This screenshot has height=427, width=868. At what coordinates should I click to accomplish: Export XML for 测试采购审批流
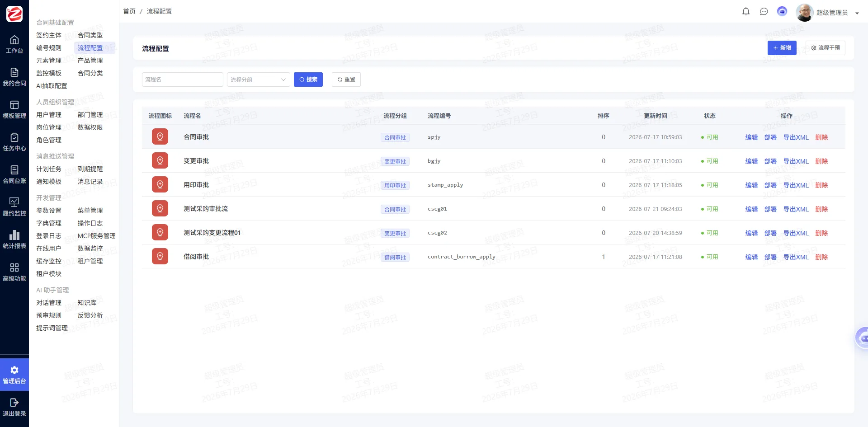(796, 209)
